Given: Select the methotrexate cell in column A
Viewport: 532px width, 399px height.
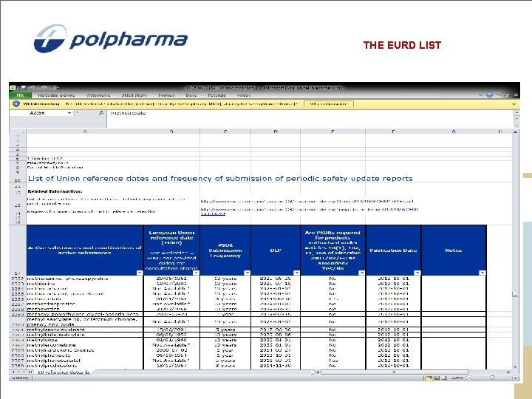Looking at the screenshot, I should (85, 299).
